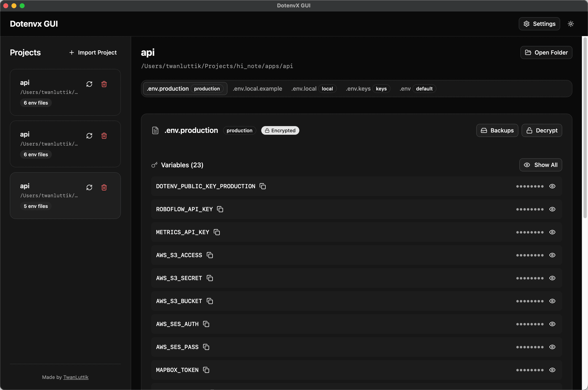588x390 pixels.
Task: Toggle light mode with the sun icon
Action: click(x=571, y=24)
